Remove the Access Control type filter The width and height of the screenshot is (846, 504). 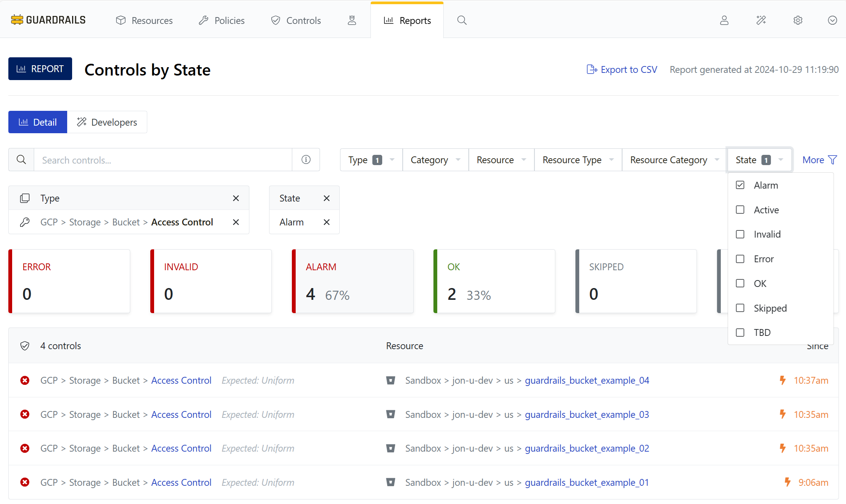click(x=236, y=222)
